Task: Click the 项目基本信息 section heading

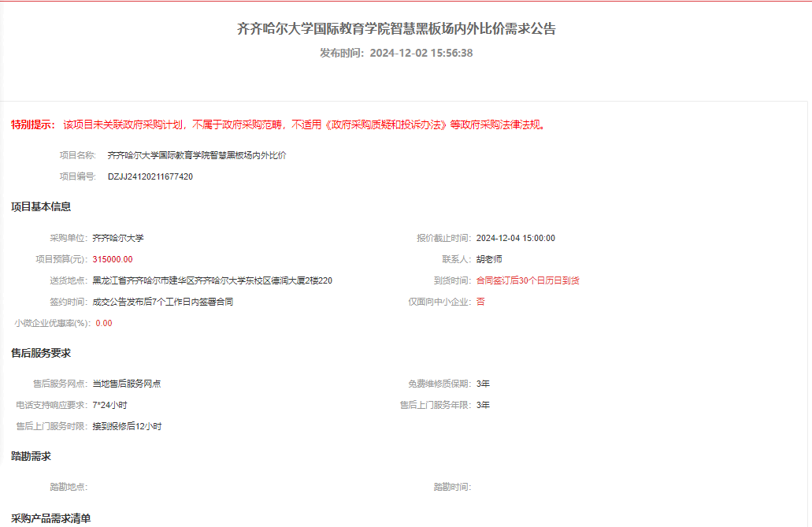Action: coord(41,207)
